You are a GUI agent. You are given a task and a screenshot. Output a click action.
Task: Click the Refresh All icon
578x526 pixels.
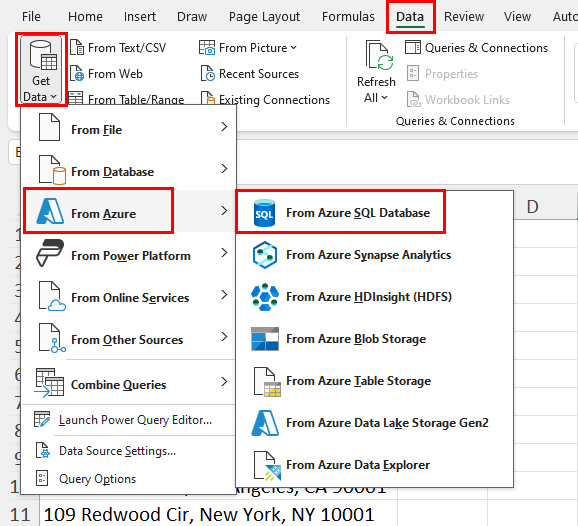(379, 55)
